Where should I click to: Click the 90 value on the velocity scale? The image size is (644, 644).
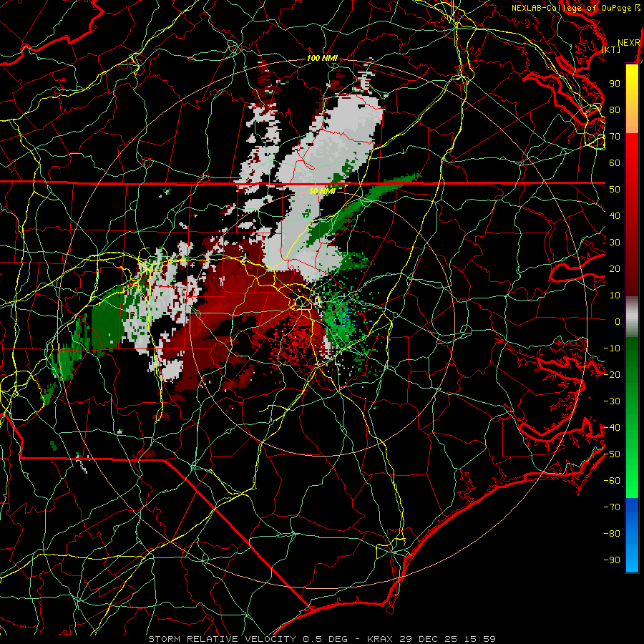615,84
